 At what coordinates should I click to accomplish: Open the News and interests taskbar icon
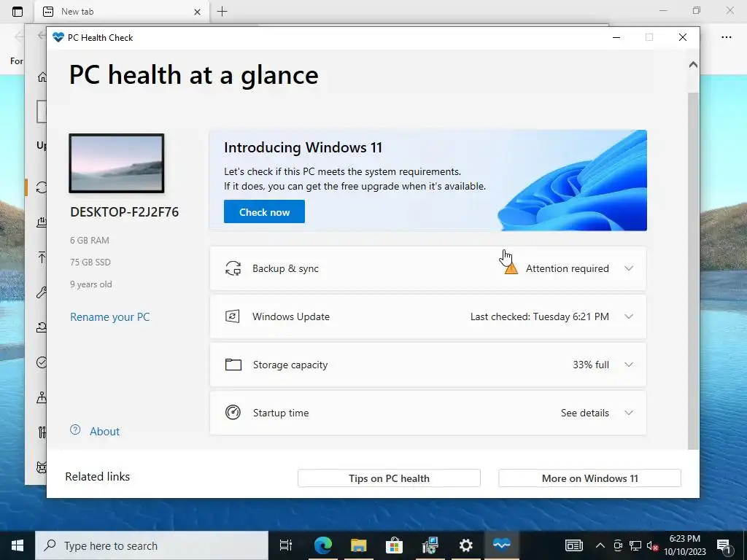pyautogui.click(x=573, y=545)
